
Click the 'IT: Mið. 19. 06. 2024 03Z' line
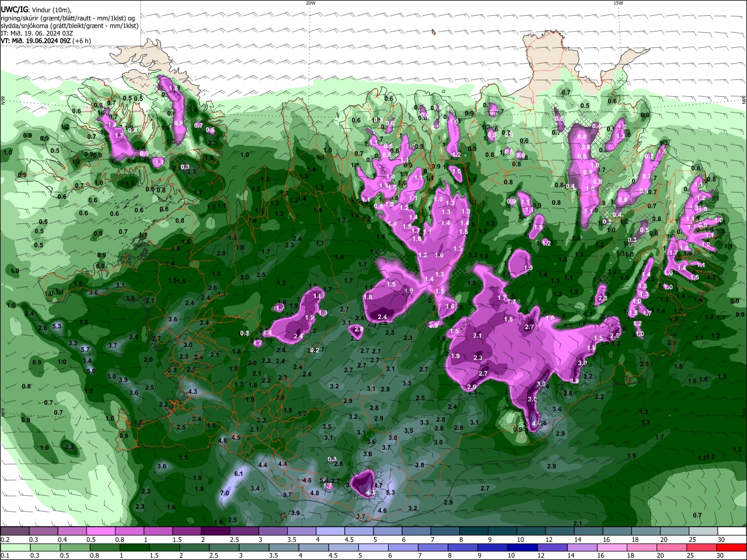point(37,33)
